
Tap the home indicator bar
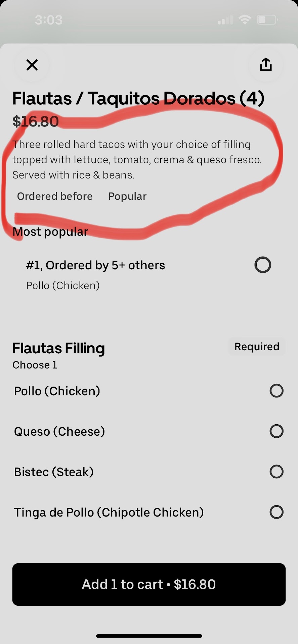pyautogui.click(x=149, y=636)
